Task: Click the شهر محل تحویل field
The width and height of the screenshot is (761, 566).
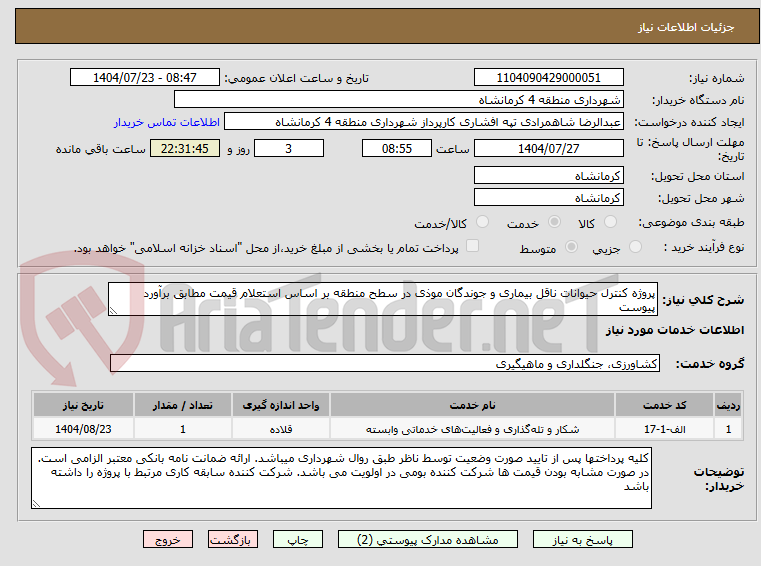Action: point(548,197)
